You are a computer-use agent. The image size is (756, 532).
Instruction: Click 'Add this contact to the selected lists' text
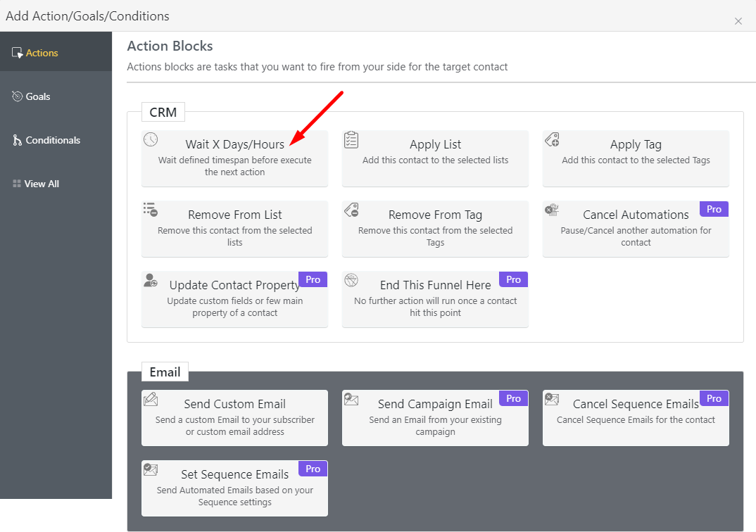point(436,160)
